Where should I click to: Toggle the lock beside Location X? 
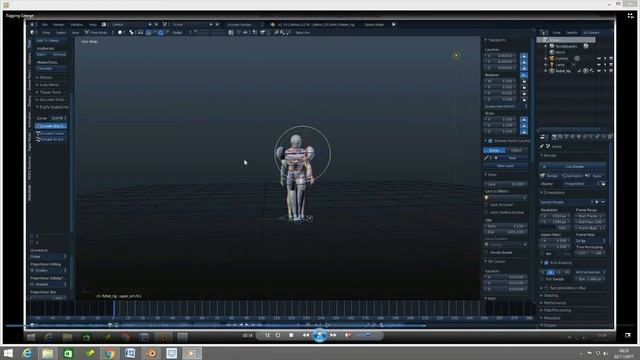524,56
